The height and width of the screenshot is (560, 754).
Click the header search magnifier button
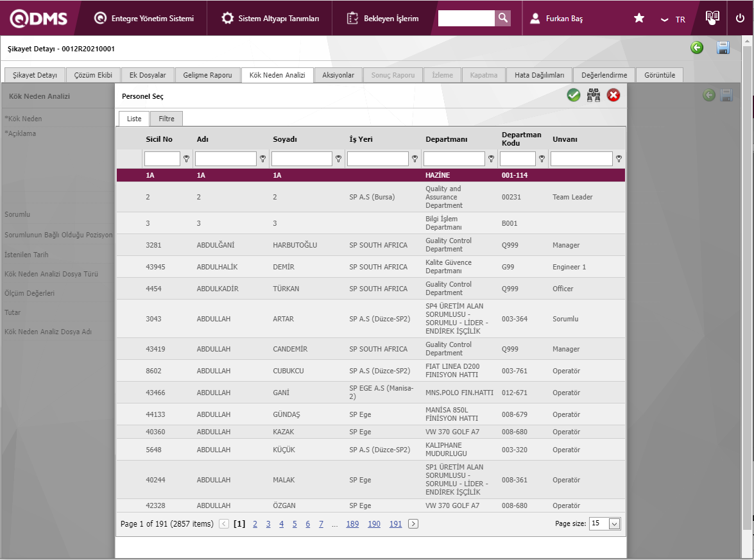point(503,18)
